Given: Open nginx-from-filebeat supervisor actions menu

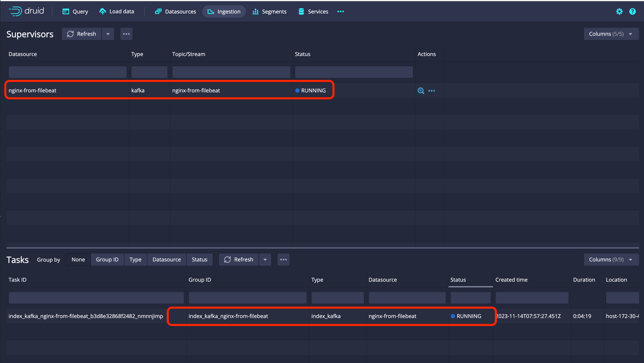Looking at the screenshot, I should 431,91.
